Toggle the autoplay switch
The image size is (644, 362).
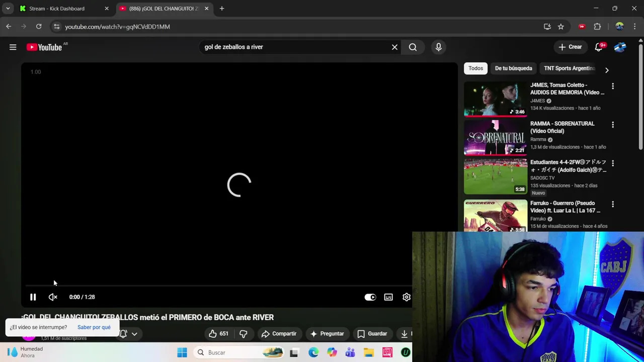(x=370, y=297)
